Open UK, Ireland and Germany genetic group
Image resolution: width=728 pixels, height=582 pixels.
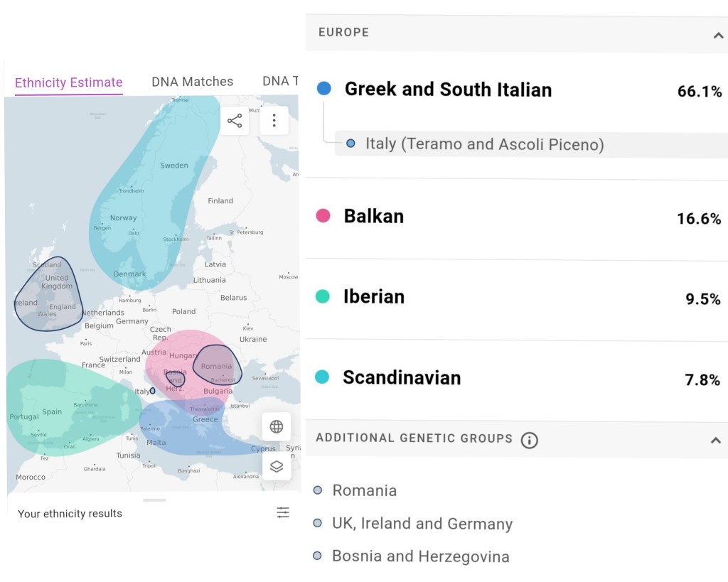[422, 524]
